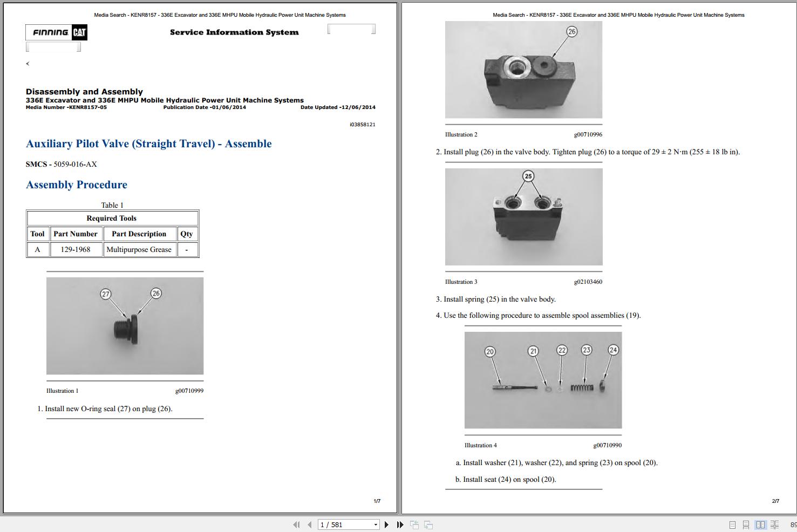Click 'Date Updated -12/06/2014' text
This screenshot has width=797, height=532.
[338, 107]
